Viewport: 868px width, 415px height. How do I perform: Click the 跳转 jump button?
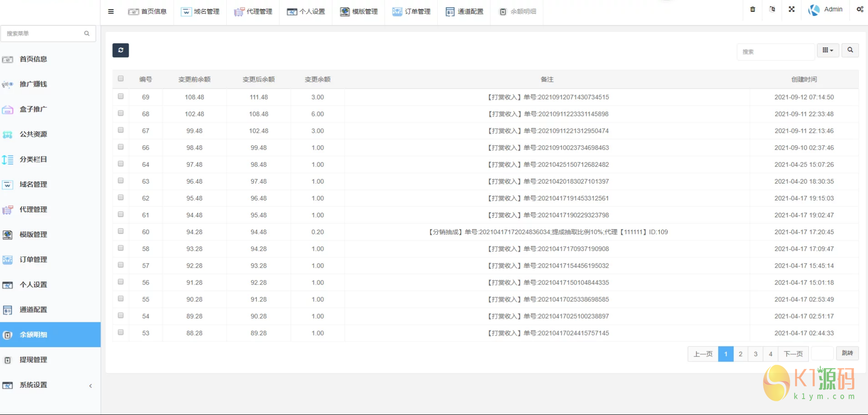pos(847,353)
